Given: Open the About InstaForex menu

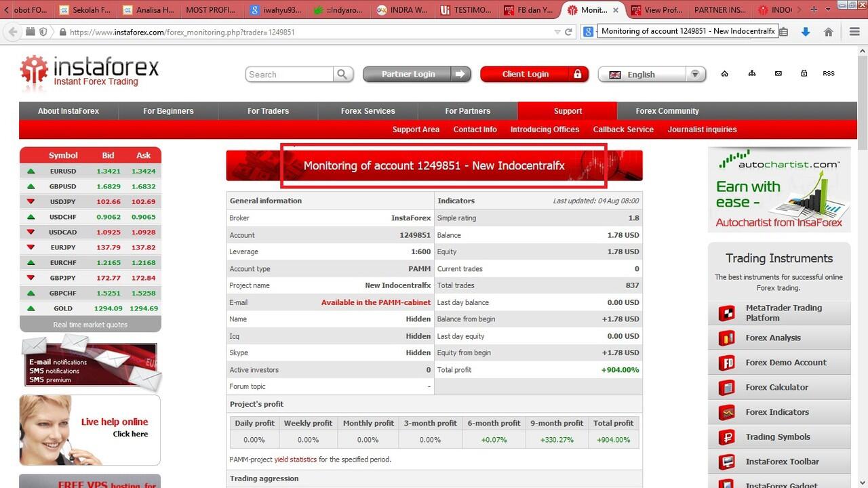Looking at the screenshot, I should [x=68, y=111].
